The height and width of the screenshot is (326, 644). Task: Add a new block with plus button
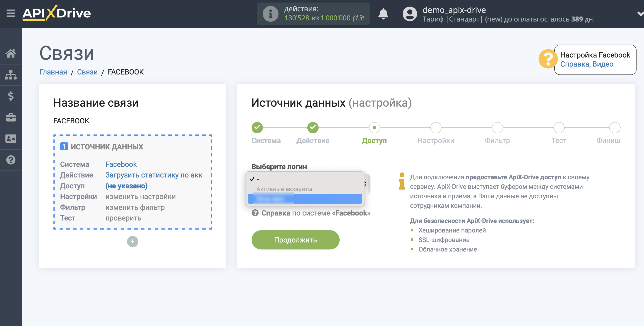tap(132, 242)
